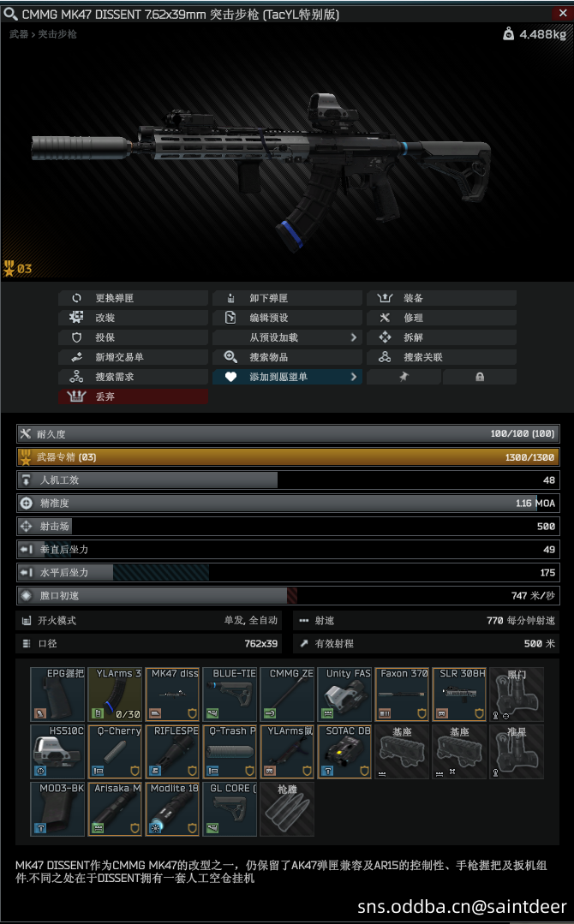Click the magnifier icon beside the weapon title
This screenshot has height=924, width=574.
10,13
